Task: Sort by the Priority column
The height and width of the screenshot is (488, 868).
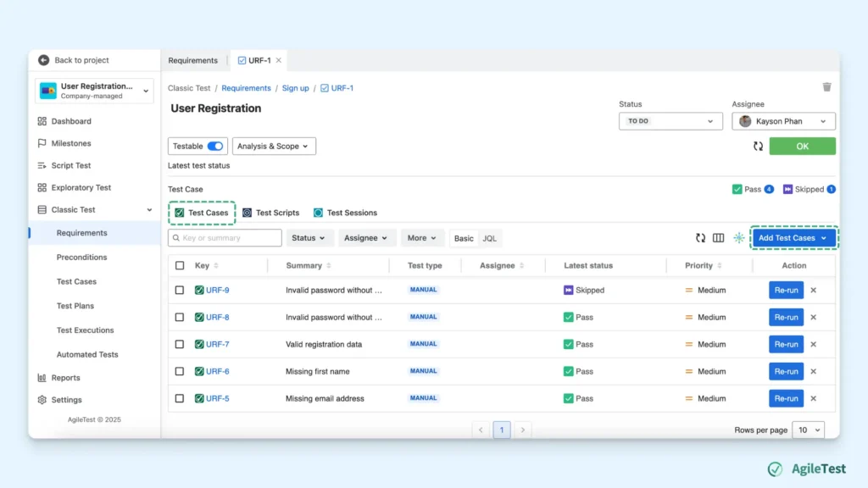Action: [x=719, y=265]
